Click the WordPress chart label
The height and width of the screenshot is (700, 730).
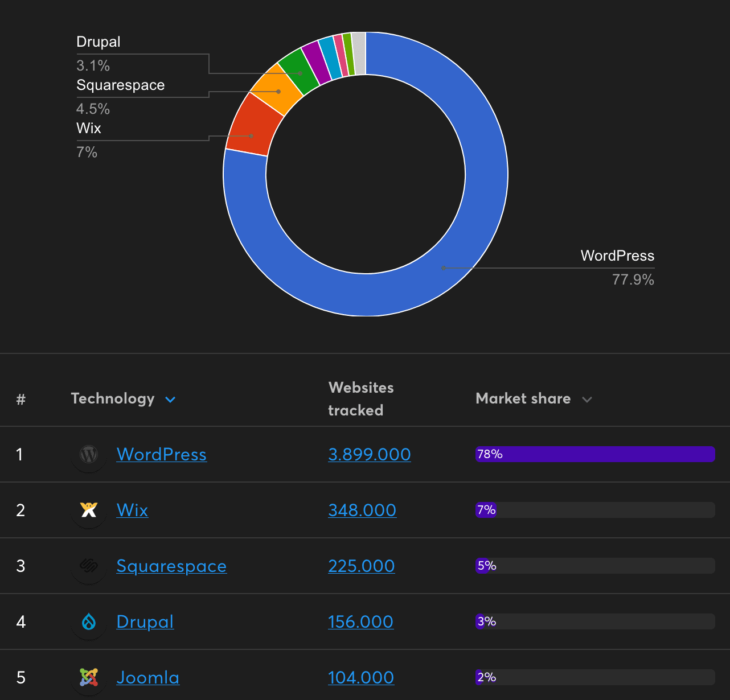[x=617, y=256]
